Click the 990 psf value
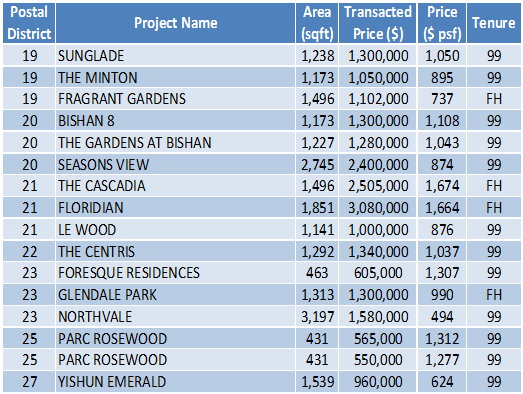This screenshot has width=523, height=394. click(x=442, y=295)
